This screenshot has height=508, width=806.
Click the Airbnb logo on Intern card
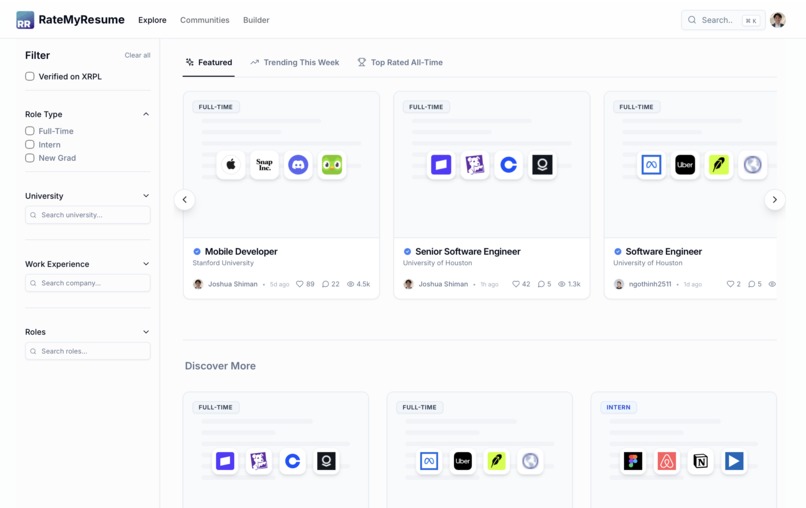point(667,461)
